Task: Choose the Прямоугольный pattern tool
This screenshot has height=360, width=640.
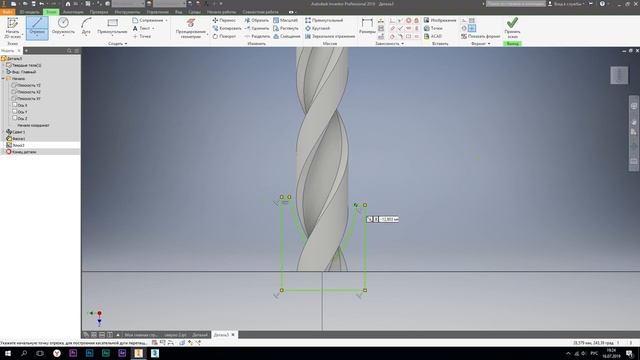Action: point(324,20)
